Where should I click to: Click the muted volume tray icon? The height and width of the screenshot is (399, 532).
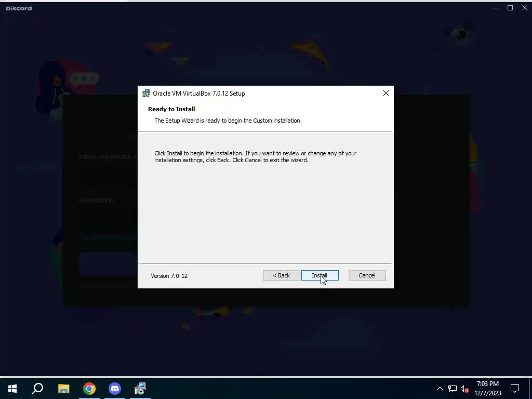464,389
